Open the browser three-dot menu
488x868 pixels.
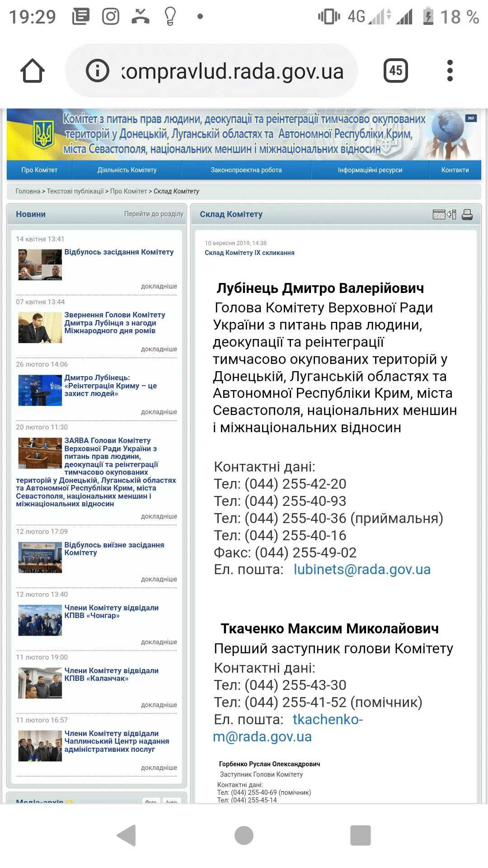point(450,71)
